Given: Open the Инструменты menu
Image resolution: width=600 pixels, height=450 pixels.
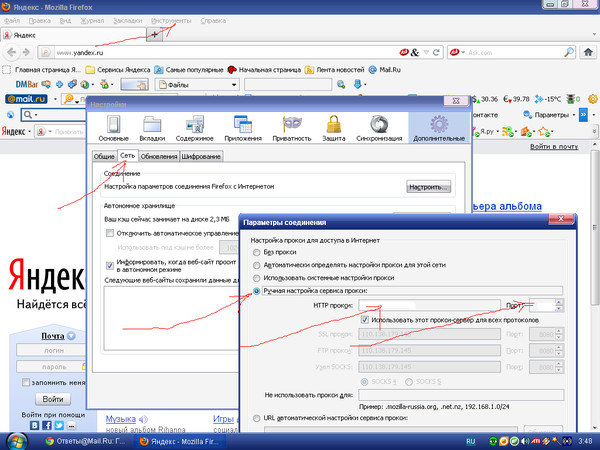Looking at the screenshot, I should 171,21.
